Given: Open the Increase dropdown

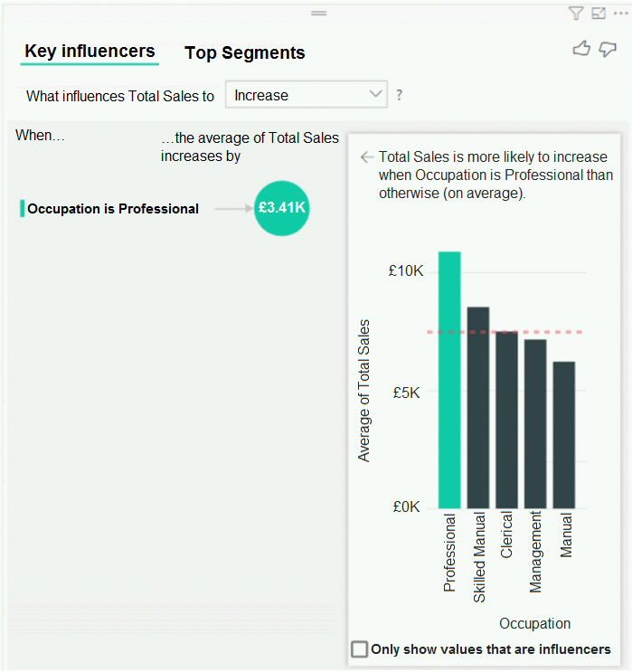Looking at the screenshot, I should tap(307, 94).
